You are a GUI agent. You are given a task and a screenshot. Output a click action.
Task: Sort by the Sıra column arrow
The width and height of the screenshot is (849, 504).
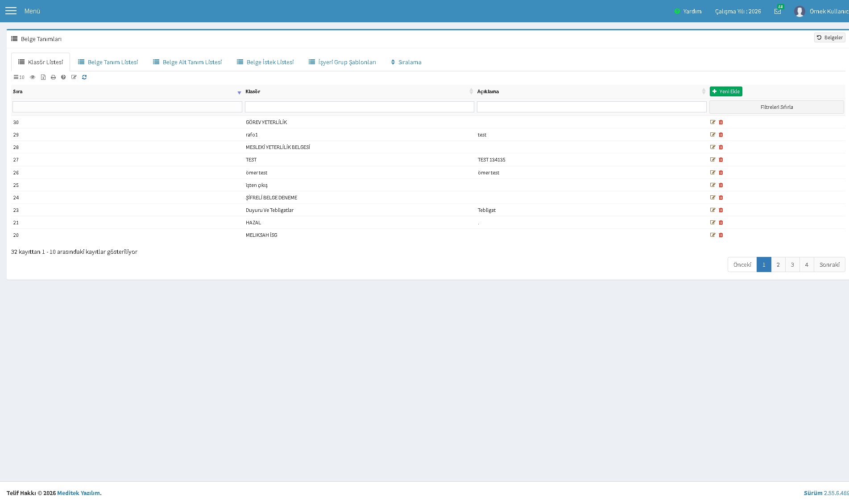pos(239,92)
